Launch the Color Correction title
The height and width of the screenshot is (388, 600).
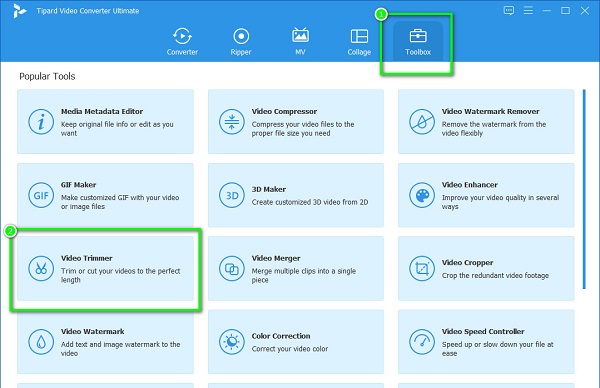point(281,336)
